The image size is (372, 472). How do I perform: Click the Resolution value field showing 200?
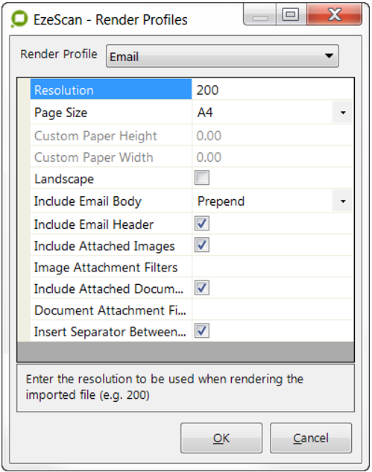[272, 90]
